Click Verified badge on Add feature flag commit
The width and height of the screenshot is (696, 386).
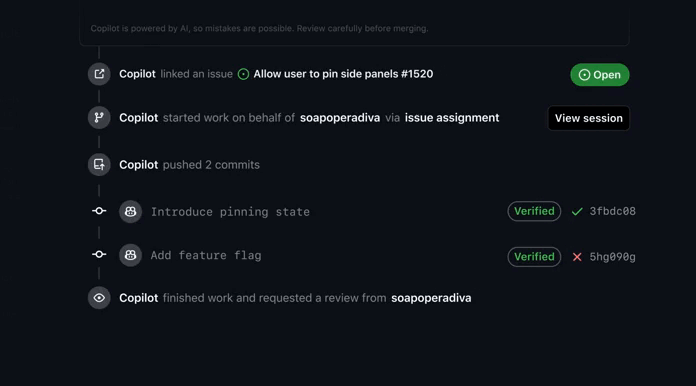point(534,257)
